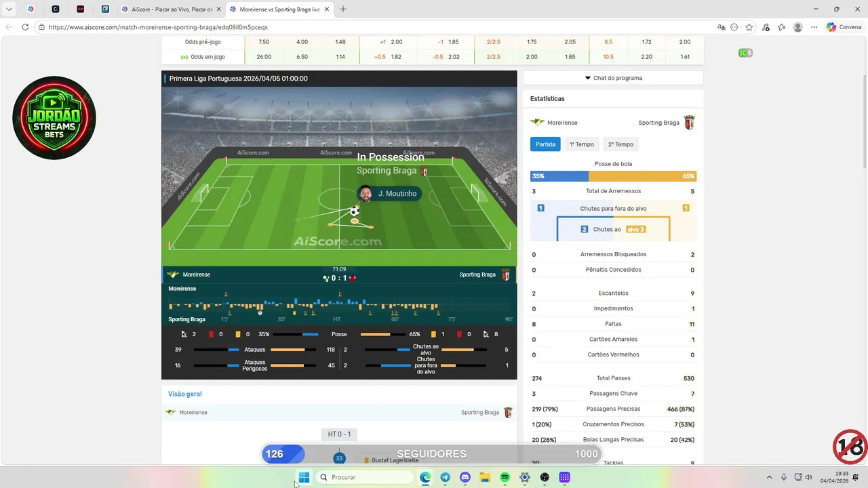Click the J. Moutinho player badge

coord(389,194)
